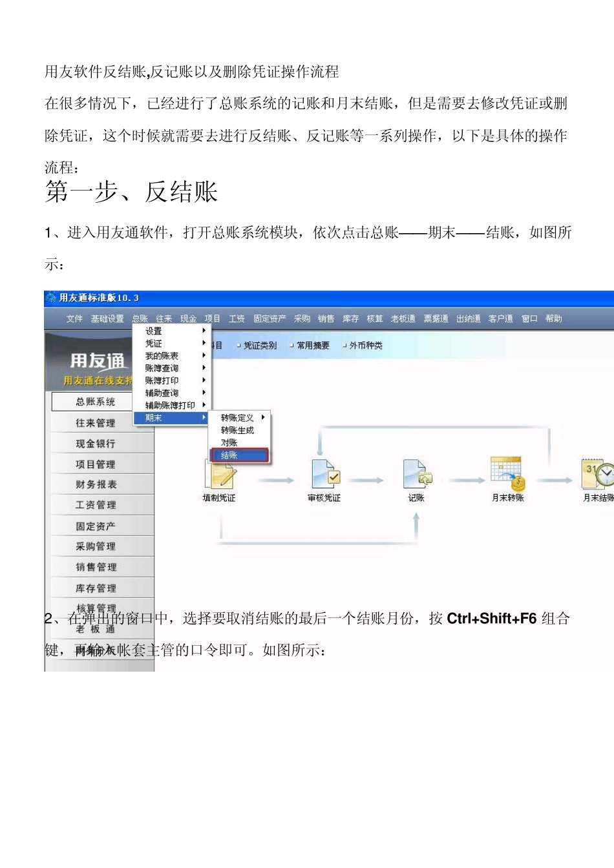Open the 采购 menu

click(302, 319)
